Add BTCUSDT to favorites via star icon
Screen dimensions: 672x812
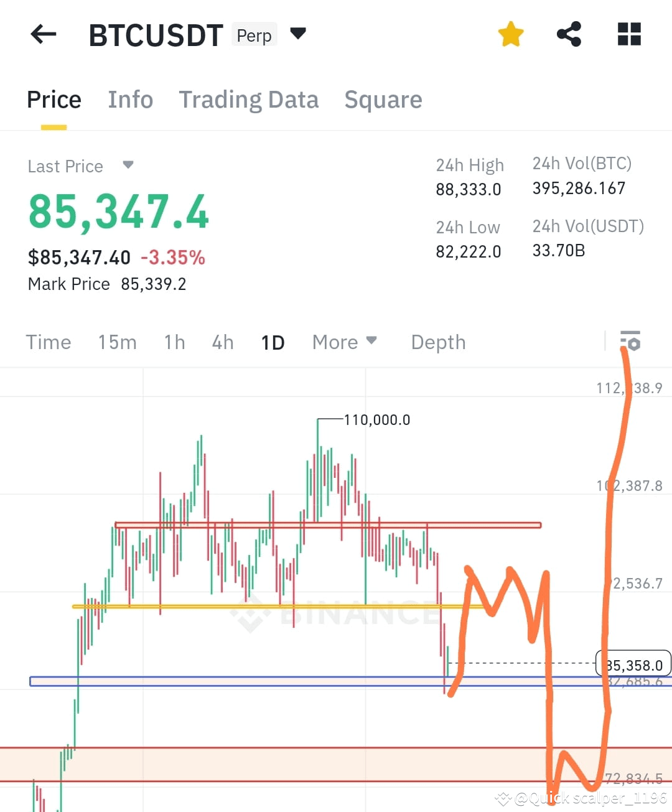pos(510,34)
